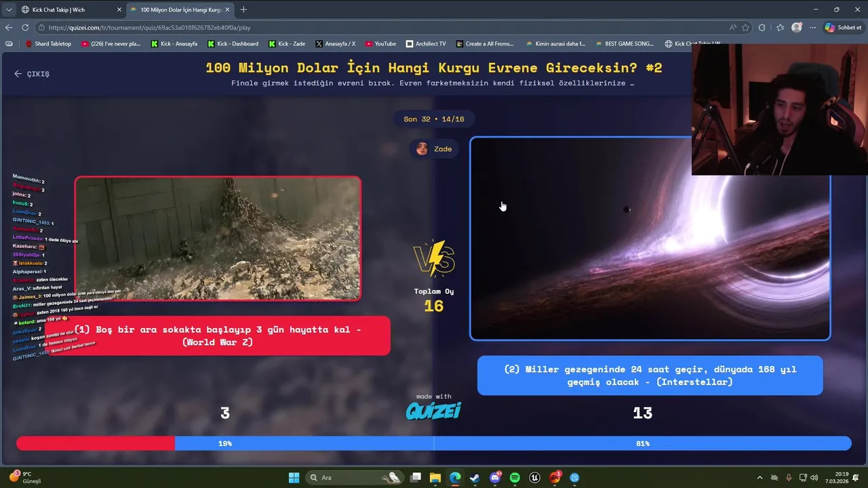Click the ÇIKIŞ back arrow link
The height and width of the screenshot is (488, 868).
click(x=32, y=74)
